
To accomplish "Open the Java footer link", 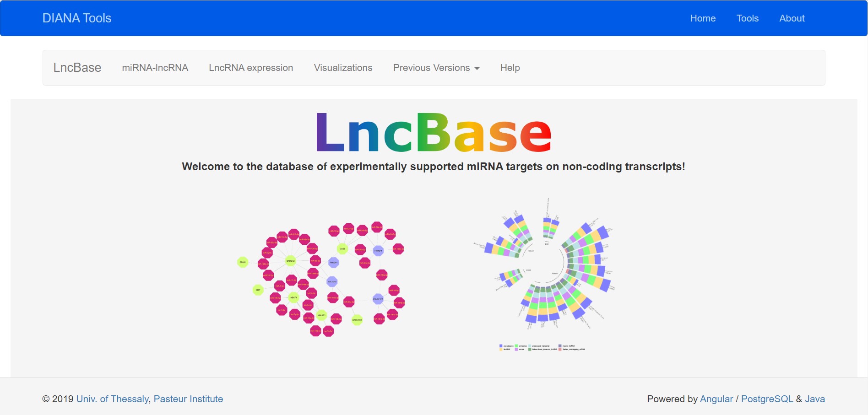I will click(815, 399).
